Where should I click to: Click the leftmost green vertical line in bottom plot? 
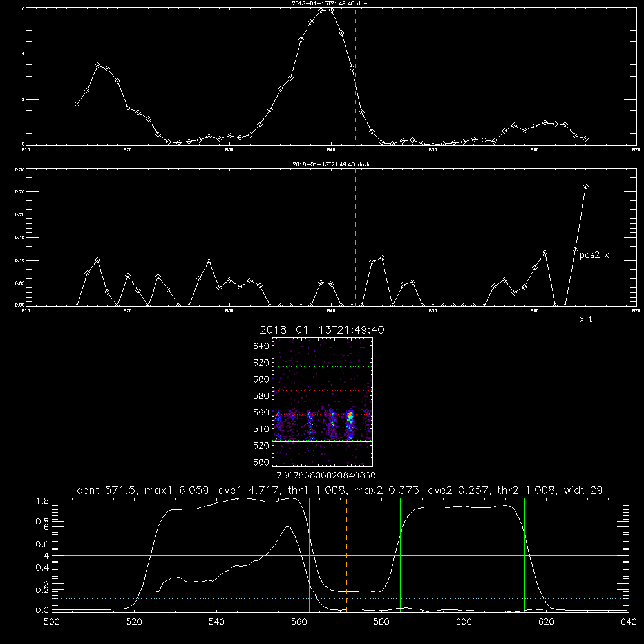(156, 554)
